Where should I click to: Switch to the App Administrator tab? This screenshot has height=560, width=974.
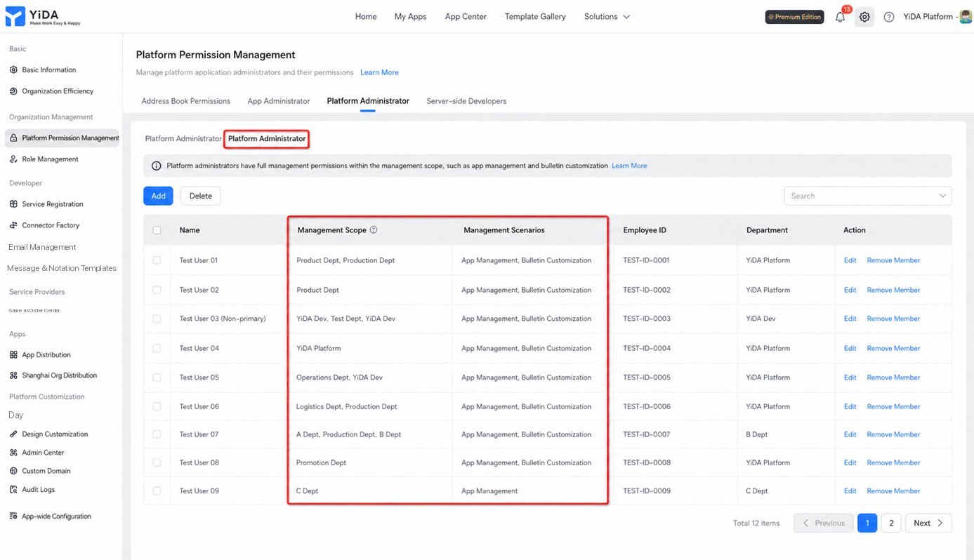point(279,101)
